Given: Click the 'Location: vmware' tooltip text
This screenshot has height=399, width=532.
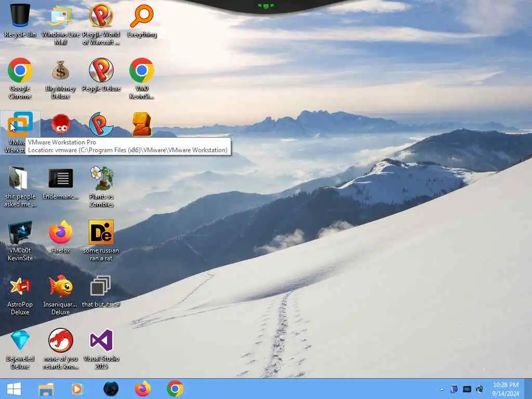Looking at the screenshot, I should [128, 150].
